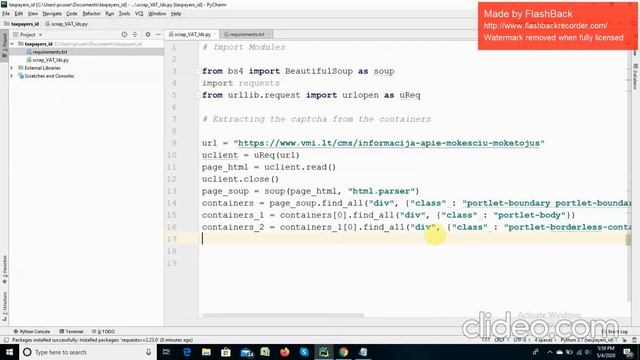
Task: Open the Help menu
Action: tap(176, 13)
